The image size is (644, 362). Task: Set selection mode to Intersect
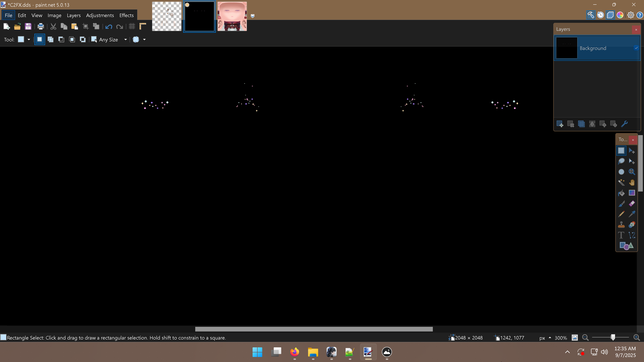tap(72, 40)
